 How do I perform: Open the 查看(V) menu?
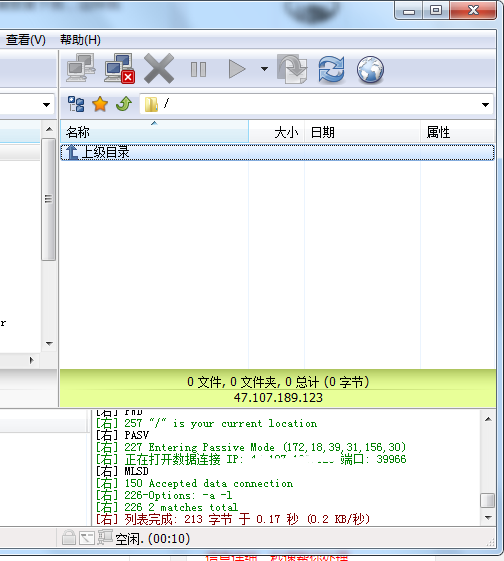26,40
